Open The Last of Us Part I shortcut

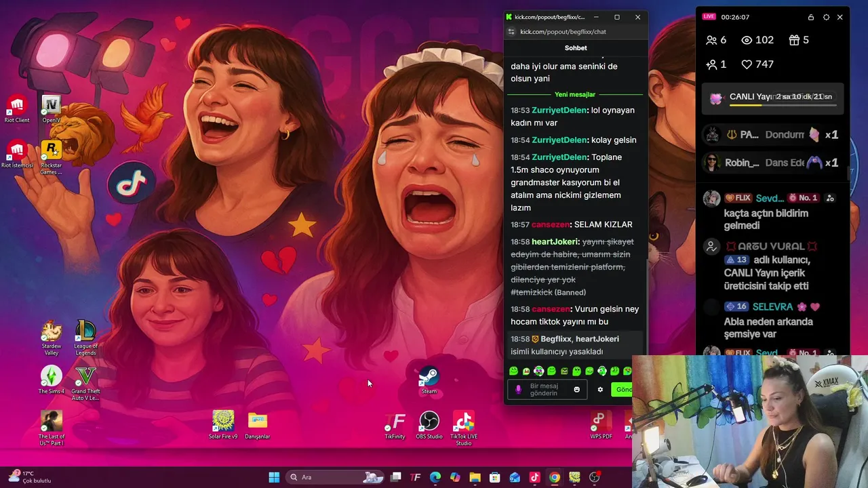[x=51, y=428]
